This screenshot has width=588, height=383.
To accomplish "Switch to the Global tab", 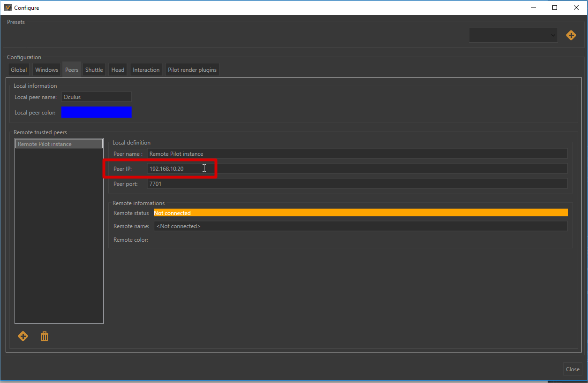I will [19, 70].
